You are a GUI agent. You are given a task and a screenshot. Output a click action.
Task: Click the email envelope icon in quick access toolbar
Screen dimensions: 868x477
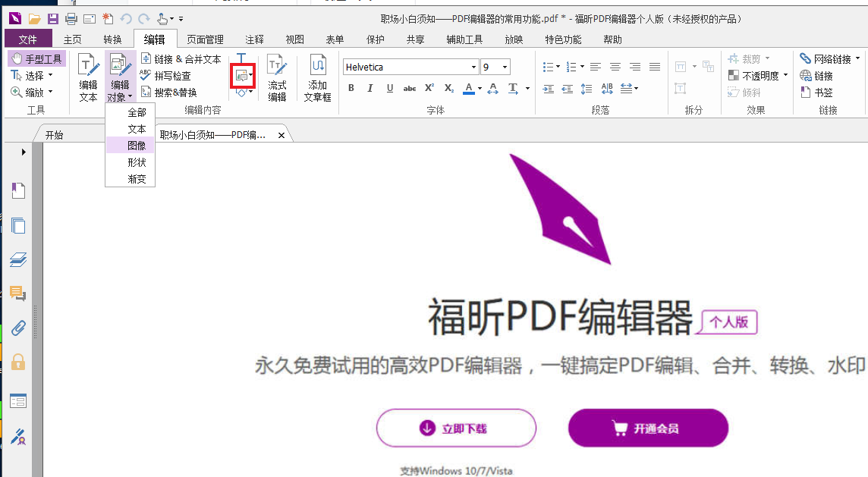90,20
